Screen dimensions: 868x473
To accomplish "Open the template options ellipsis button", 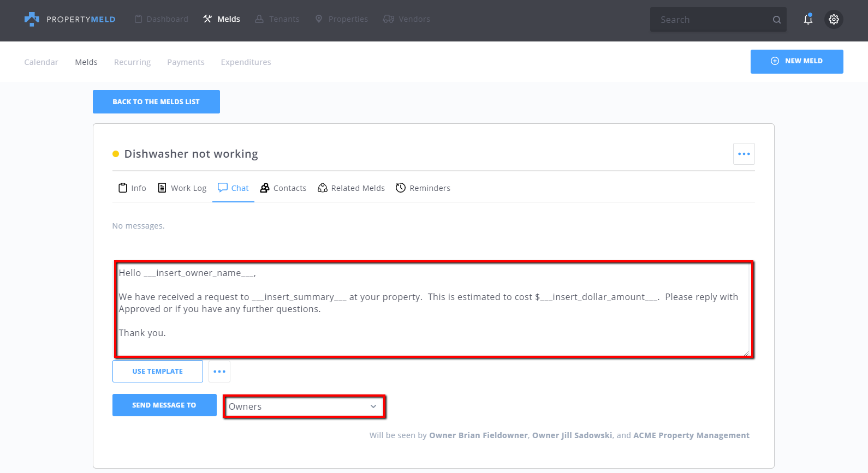I will 219,372.
